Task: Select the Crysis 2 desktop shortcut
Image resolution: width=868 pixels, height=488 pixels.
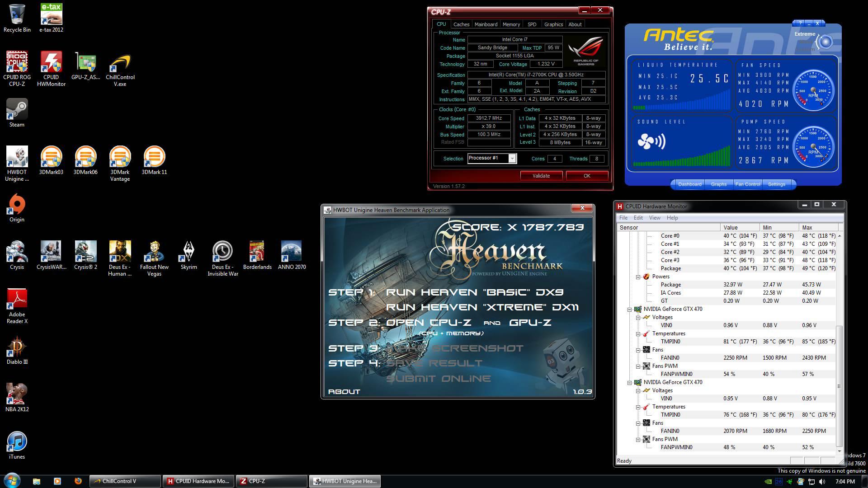Action: (x=85, y=255)
